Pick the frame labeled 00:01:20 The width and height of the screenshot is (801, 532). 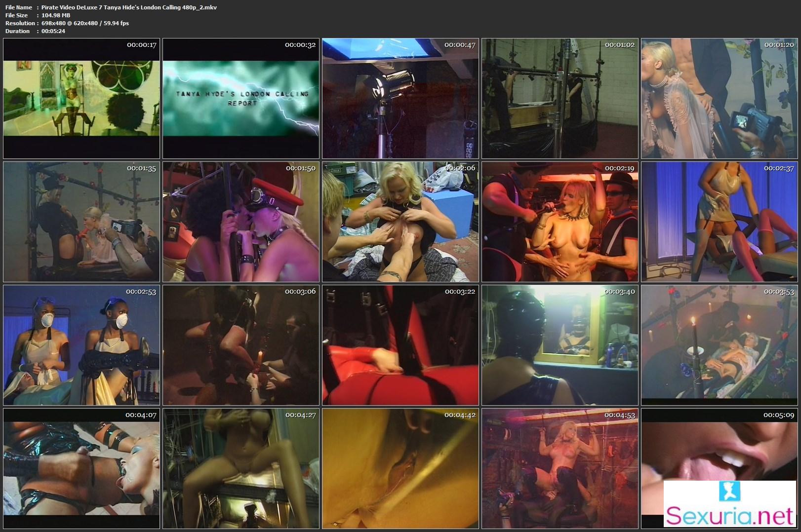(x=720, y=98)
